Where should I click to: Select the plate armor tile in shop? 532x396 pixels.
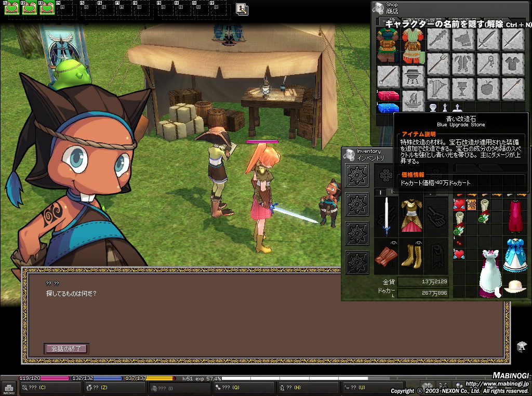coord(463,64)
